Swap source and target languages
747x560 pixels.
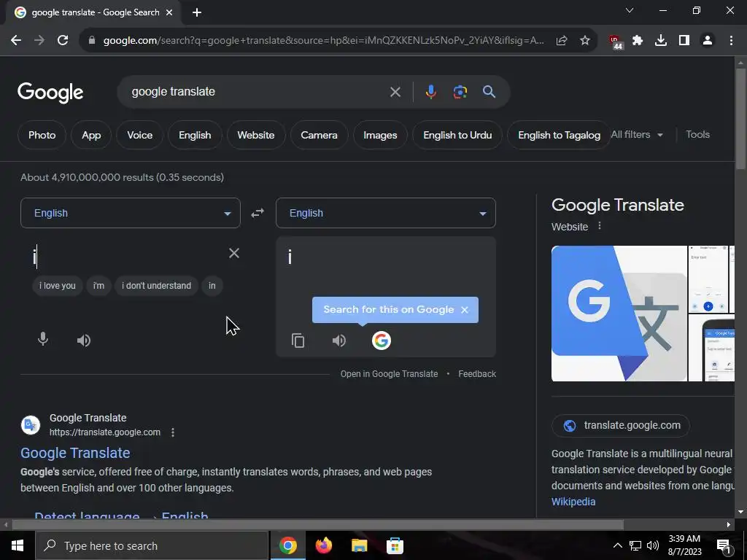[x=258, y=213]
